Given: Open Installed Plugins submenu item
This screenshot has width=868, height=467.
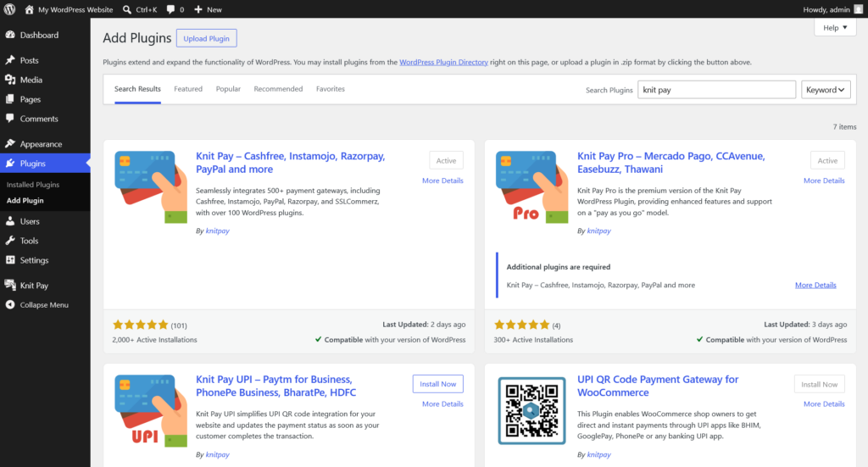Looking at the screenshot, I should 33,185.
